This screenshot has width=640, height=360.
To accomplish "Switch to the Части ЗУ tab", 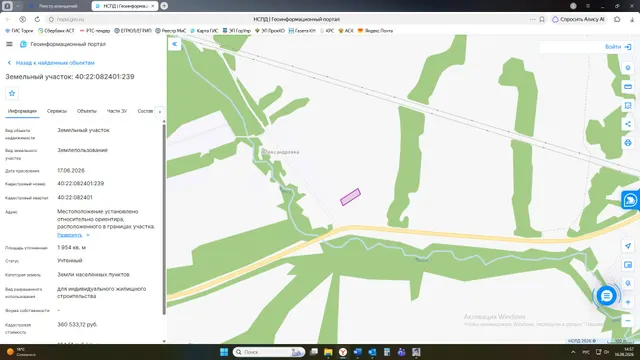I will tap(117, 111).
